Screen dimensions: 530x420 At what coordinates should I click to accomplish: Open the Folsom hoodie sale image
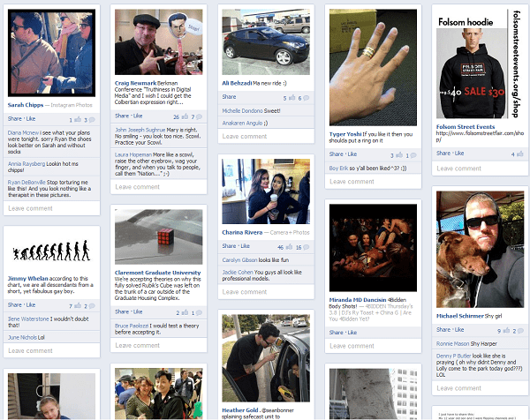pyautogui.click(x=479, y=64)
